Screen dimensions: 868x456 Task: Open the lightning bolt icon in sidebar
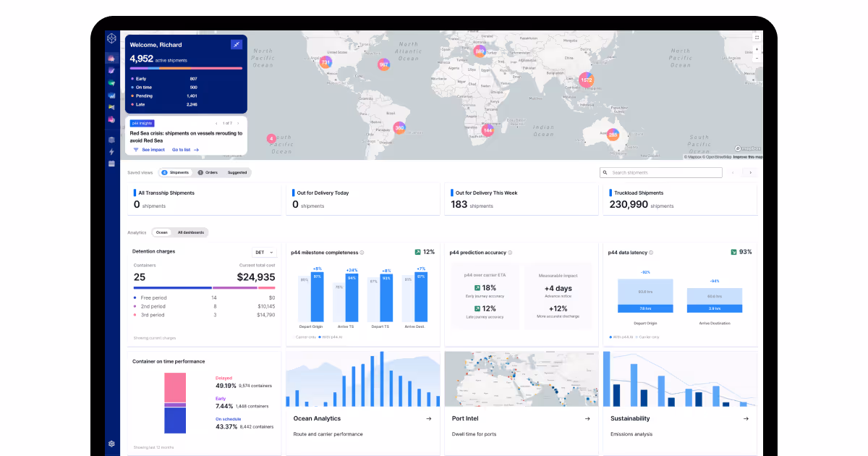tap(111, 152)
